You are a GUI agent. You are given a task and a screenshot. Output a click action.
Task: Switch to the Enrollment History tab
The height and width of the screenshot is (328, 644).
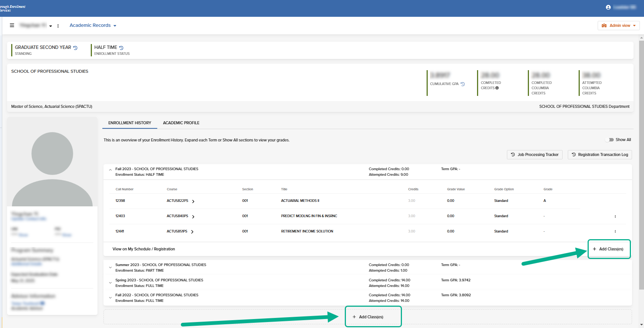coord(130,123)
